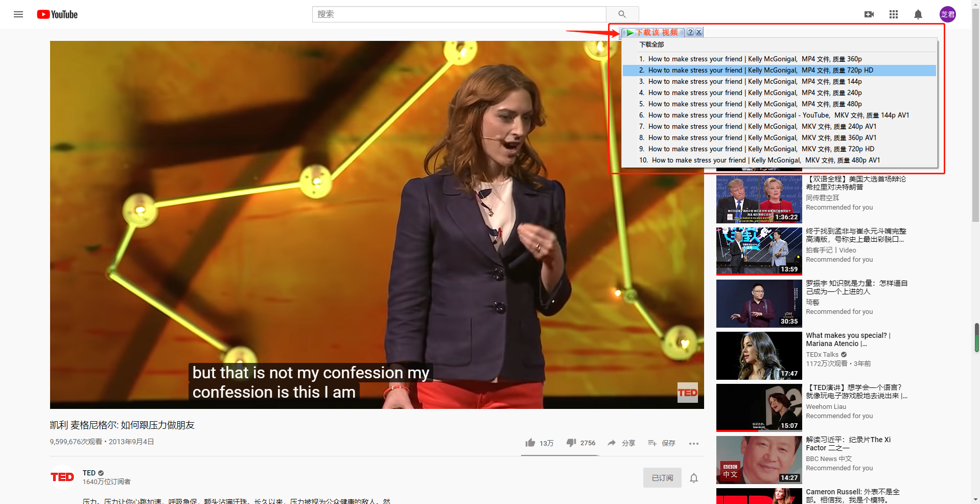This screenshot has height=504, width=980.
Task: Open the hamburger guide menu
Action: 18,14
